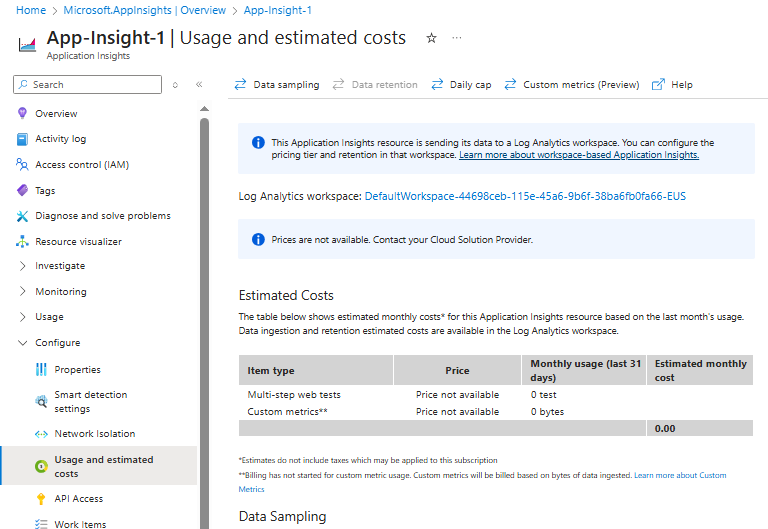Viewport: 768px width, 529px height.
Task: Click the sidebar vertical scrollbar
Action: tap(204, 323)
